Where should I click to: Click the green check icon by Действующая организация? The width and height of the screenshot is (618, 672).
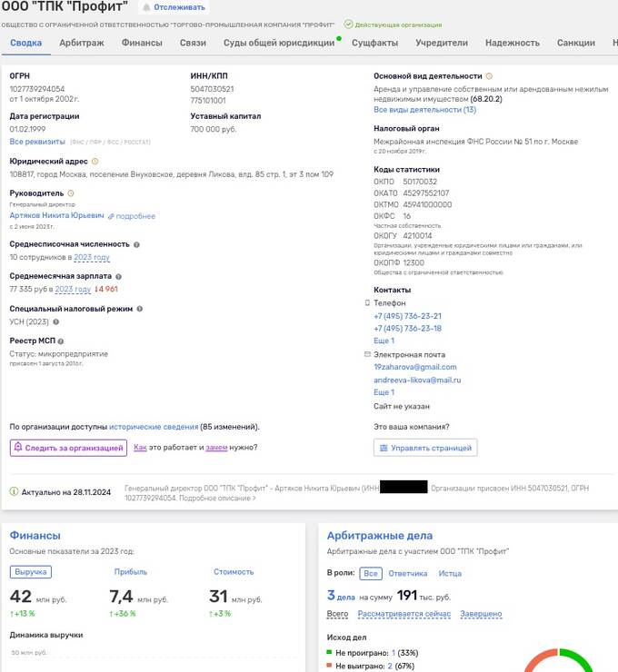tap(348, 24)
